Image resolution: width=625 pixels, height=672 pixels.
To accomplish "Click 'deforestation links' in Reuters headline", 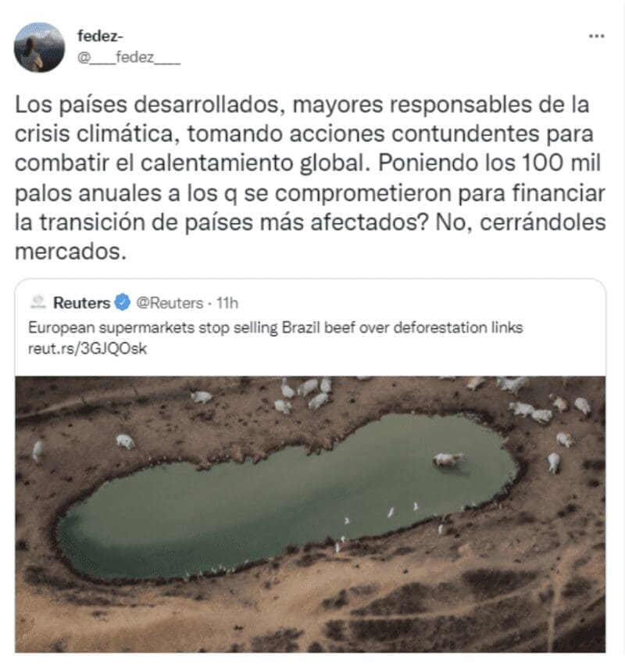I will [458, 328].
